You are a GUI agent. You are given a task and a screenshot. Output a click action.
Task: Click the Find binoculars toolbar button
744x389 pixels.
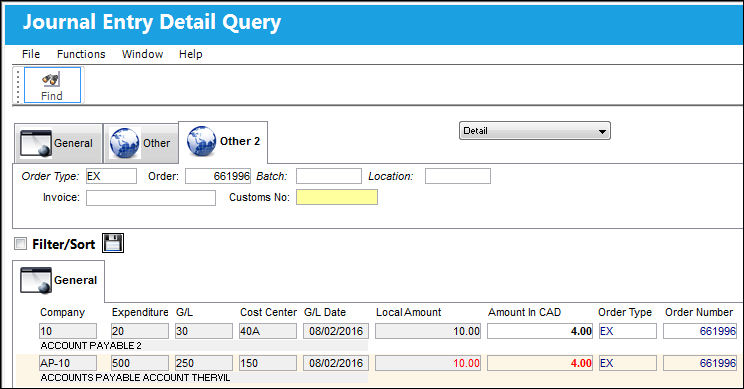(52, 85)
